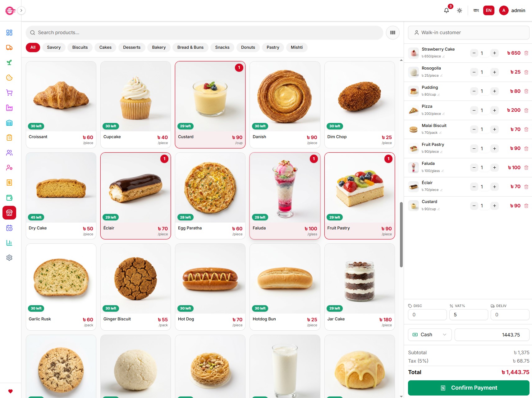Filter products by Desserts

pyautogui.click(x=132, y=47)
